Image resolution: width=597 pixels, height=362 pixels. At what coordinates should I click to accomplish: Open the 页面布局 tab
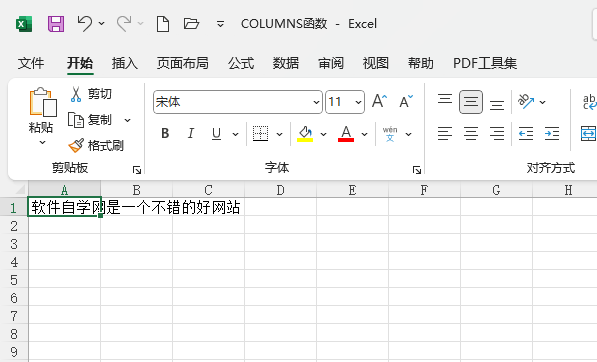[183, 63]
